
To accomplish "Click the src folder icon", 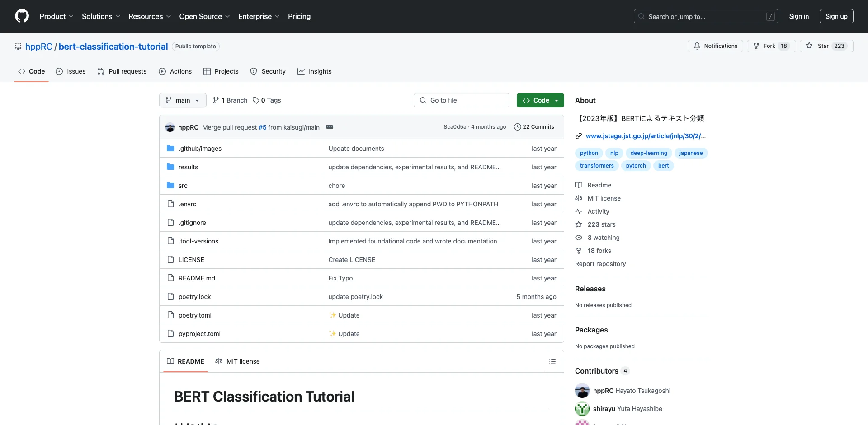I will [170, 185].
